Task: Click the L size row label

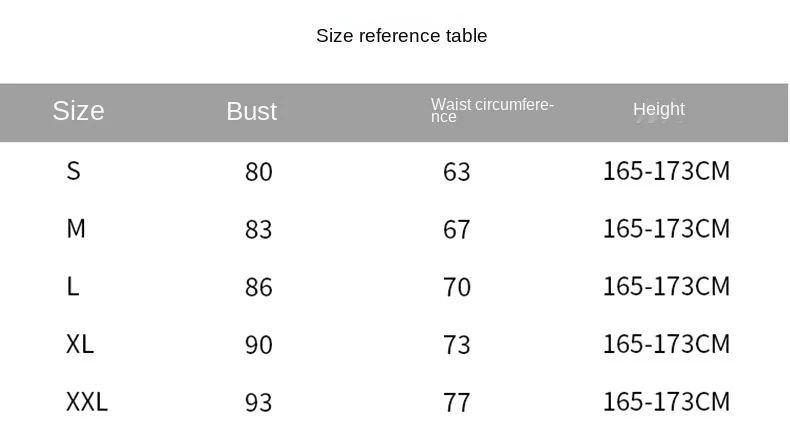Action: pyautogui.click(x=72, y=287)
